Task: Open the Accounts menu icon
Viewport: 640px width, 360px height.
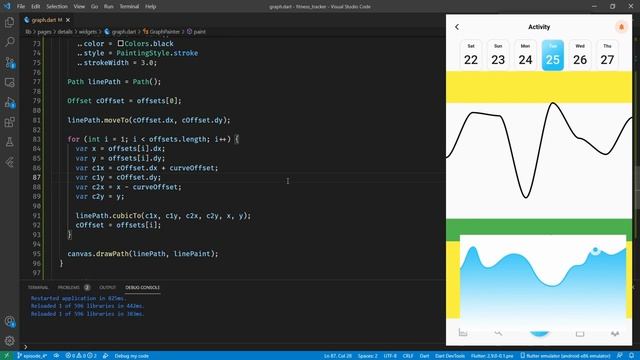Action: coord(9,322)
